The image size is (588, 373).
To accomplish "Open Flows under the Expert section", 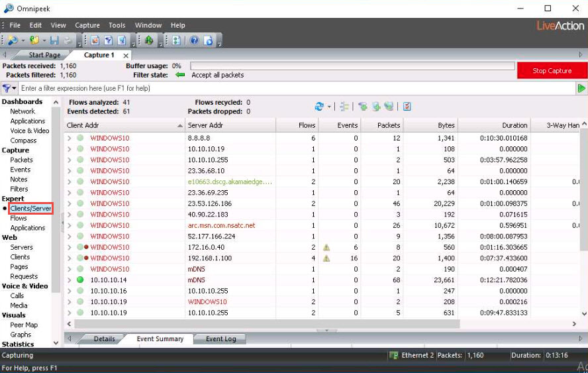I will (19, 218).
